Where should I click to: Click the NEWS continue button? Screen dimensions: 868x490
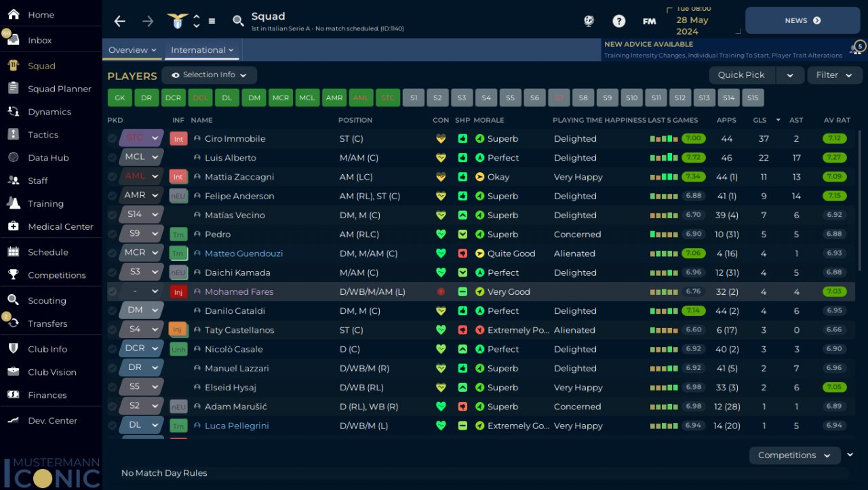tap(803, 20)
